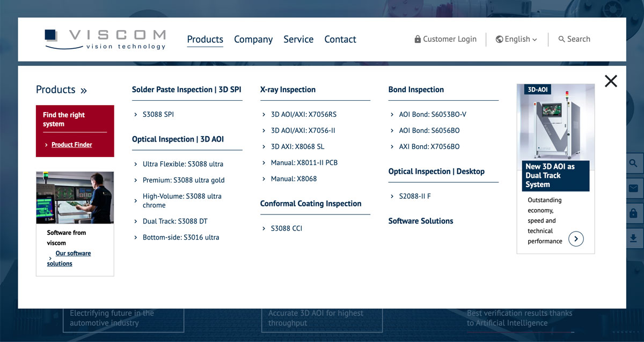This screenshot has width=644, height=342.
Task: Select S3088 SPI product link
Action: coord(158,114)
